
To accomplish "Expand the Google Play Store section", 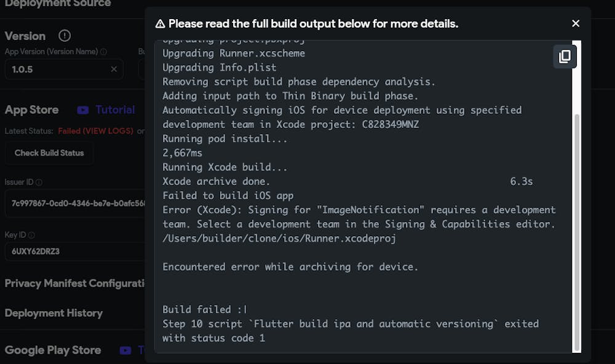I will tap(53, 350).
